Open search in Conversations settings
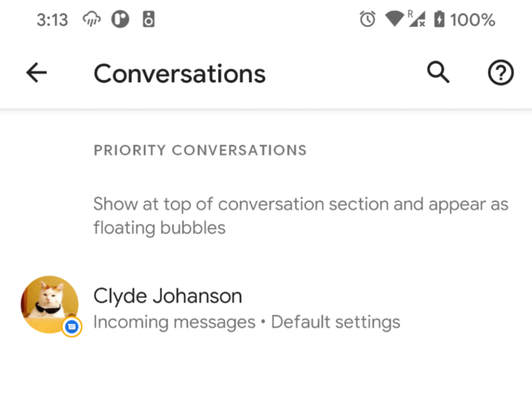Viewport: 532px width, 405px height. [x=438, y=73]
